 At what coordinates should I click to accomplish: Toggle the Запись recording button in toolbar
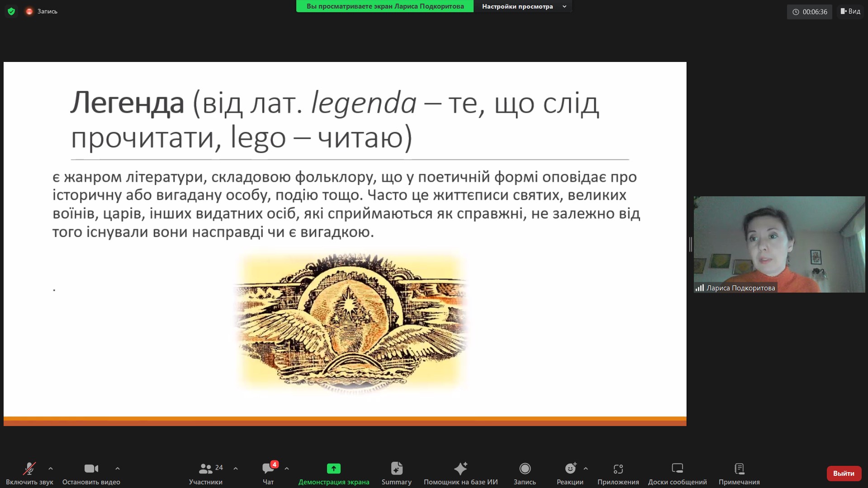point(525,473)
